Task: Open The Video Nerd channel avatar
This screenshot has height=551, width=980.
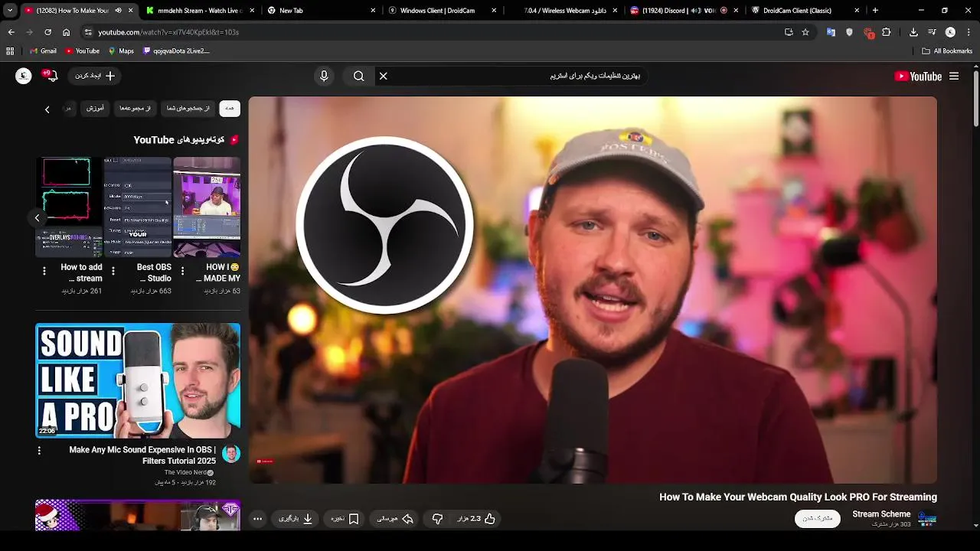Action: pos(231,454)
